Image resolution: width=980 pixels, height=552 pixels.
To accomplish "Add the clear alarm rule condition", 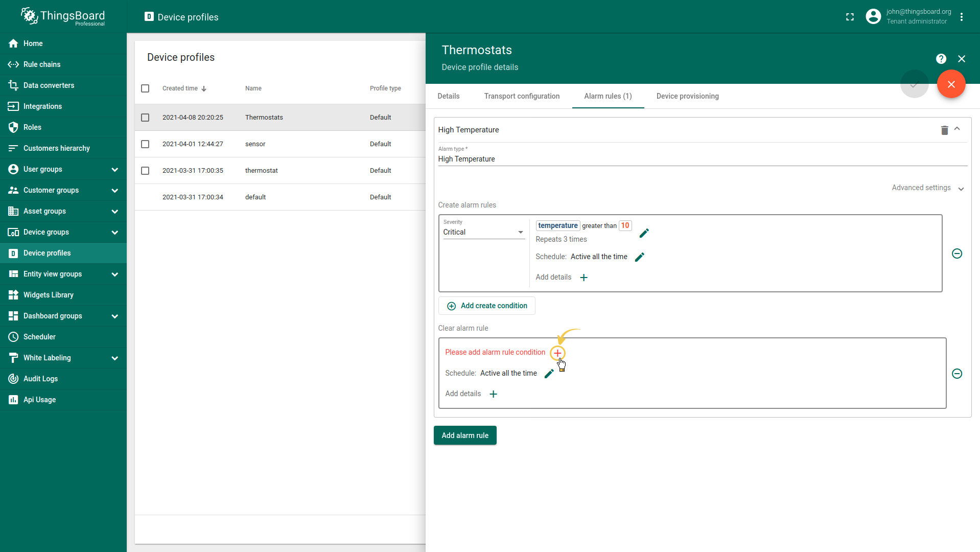I will click(557, 353).
